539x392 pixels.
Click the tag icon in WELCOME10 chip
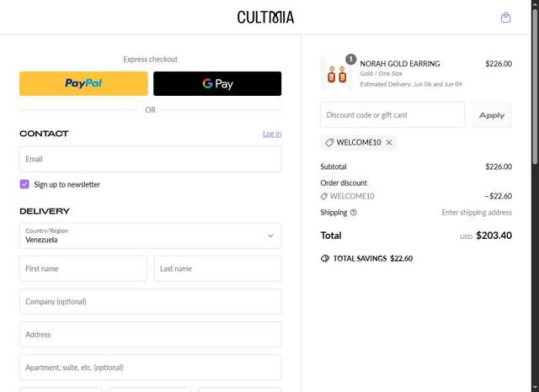click(329, 142)
